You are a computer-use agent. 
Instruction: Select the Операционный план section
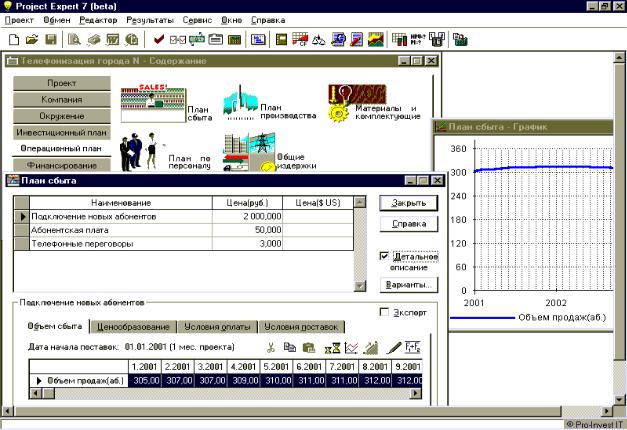click(62, 148)
